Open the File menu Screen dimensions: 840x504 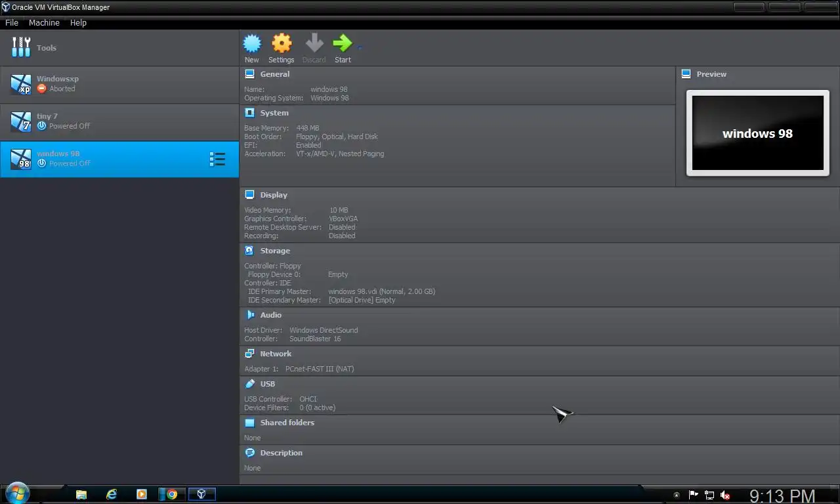(x=12, y=22)
